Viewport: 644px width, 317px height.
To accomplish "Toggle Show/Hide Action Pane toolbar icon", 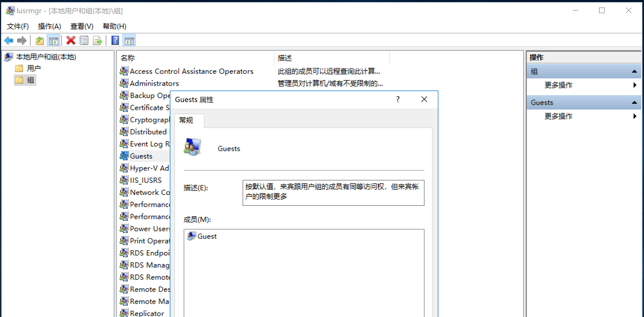I will coord(129,41).
